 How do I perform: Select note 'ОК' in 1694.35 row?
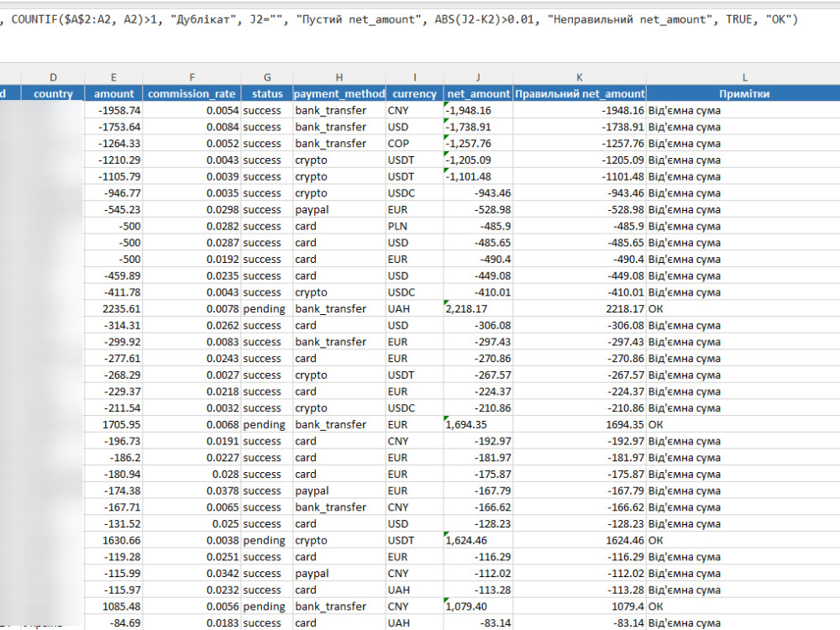coord(743,425)
